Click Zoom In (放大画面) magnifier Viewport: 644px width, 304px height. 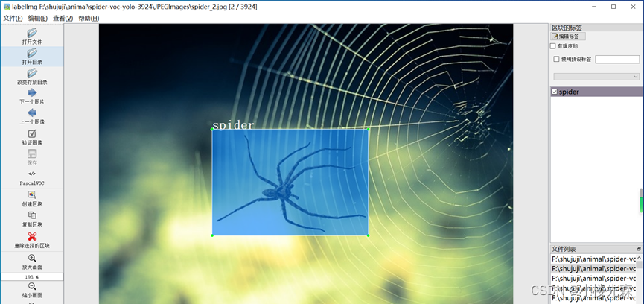pyautogui.click(x=32, y=258)
